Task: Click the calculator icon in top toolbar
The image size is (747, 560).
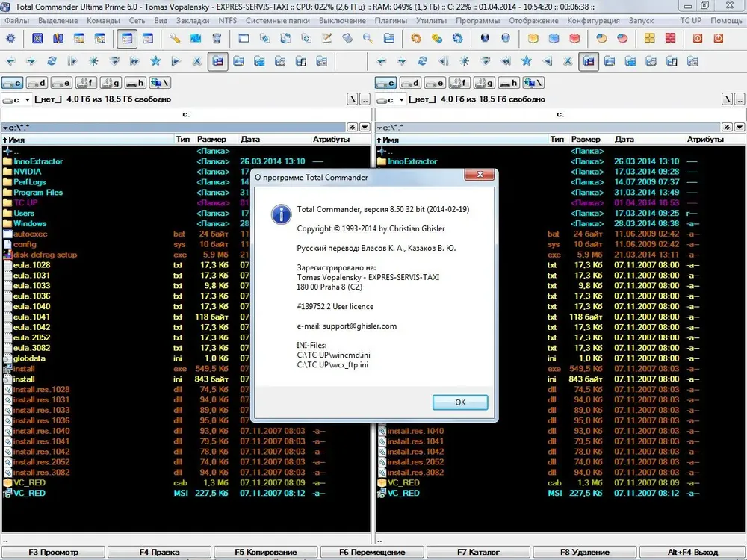Action: [x=347, y=39]
